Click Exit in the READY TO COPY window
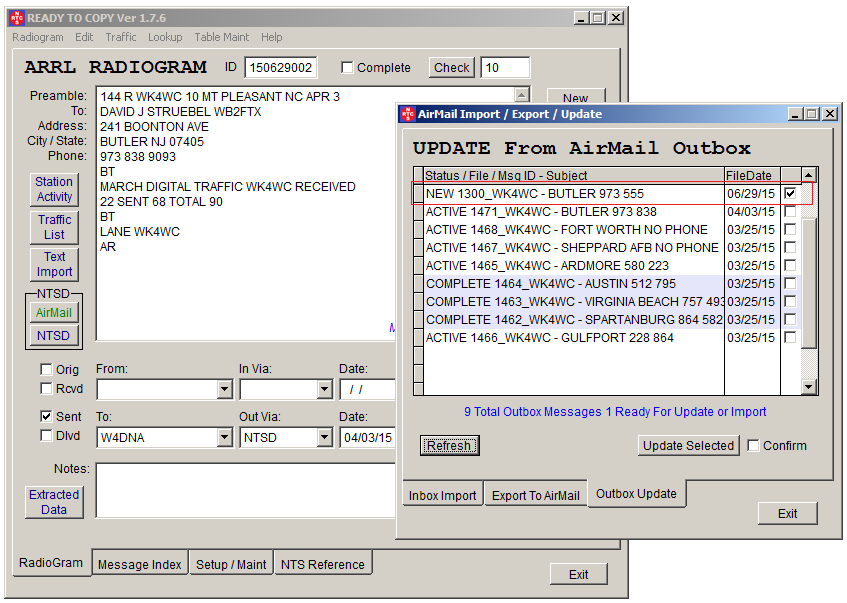Screen dimensions: 847x603 (x=579, y=574)
